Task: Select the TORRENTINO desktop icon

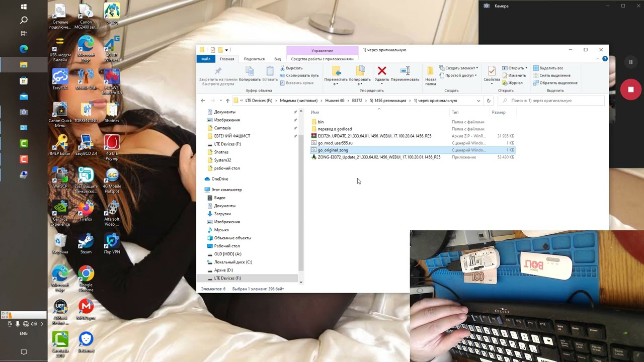Action: (86, 113)
